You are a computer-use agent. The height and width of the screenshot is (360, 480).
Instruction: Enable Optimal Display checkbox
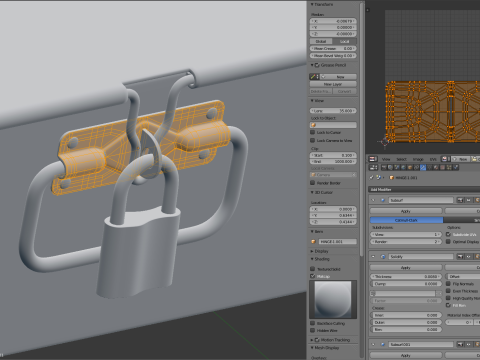pyautogui.click(x=449, y=241)
